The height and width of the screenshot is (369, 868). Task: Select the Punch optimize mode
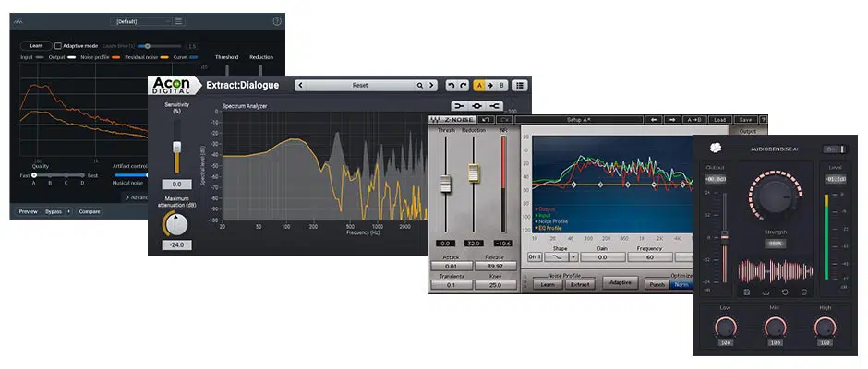point(657,284)
